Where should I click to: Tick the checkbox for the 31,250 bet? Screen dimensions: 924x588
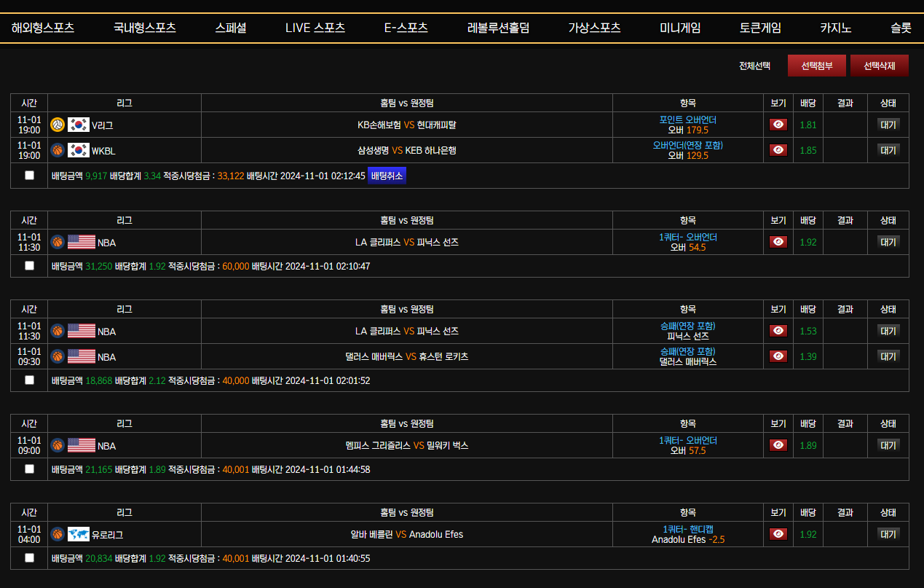(29, 266)
